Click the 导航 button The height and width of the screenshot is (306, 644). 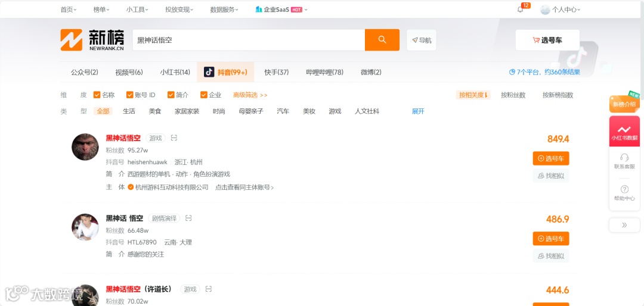(x=422, y=40)
